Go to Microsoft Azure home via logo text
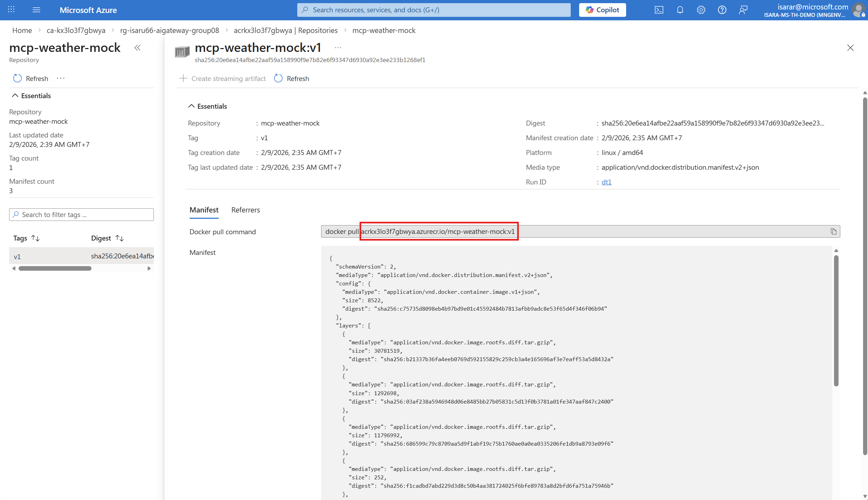The image size is (868, 500). [88, 10]
